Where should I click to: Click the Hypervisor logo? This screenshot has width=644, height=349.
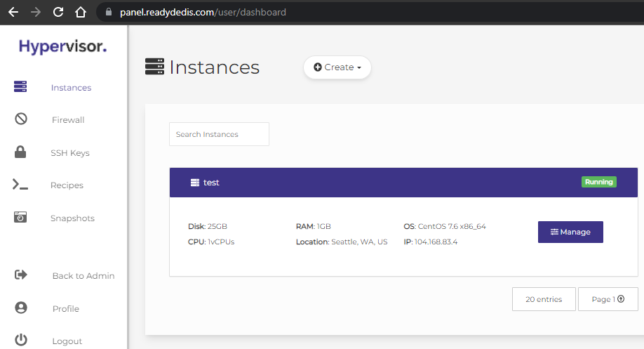click(x=62, y=46)
